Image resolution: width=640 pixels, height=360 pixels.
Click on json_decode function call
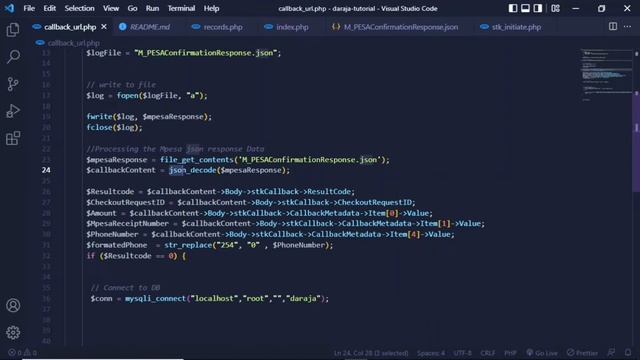click(x=192, y=170)
